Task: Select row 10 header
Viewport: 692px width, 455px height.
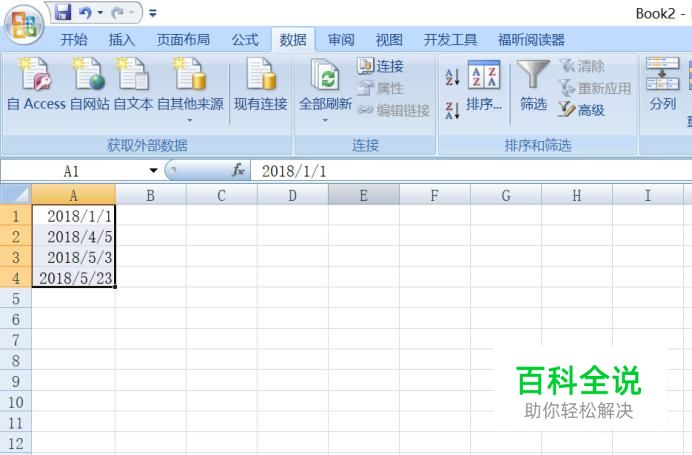Action: click(x=16, y=402)
